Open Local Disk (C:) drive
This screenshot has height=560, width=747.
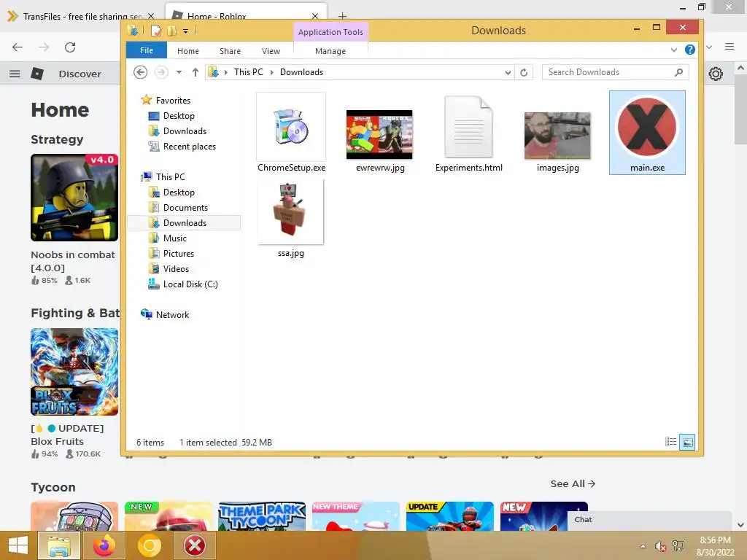click(183, 284)
